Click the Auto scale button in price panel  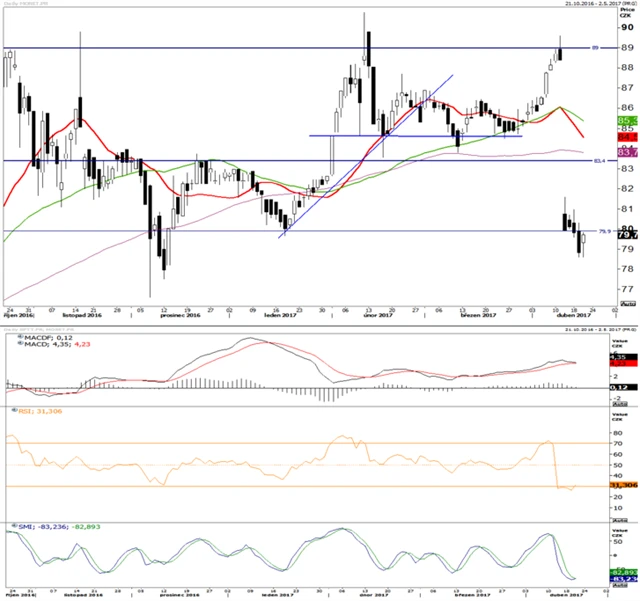click(x=625, y=301)
